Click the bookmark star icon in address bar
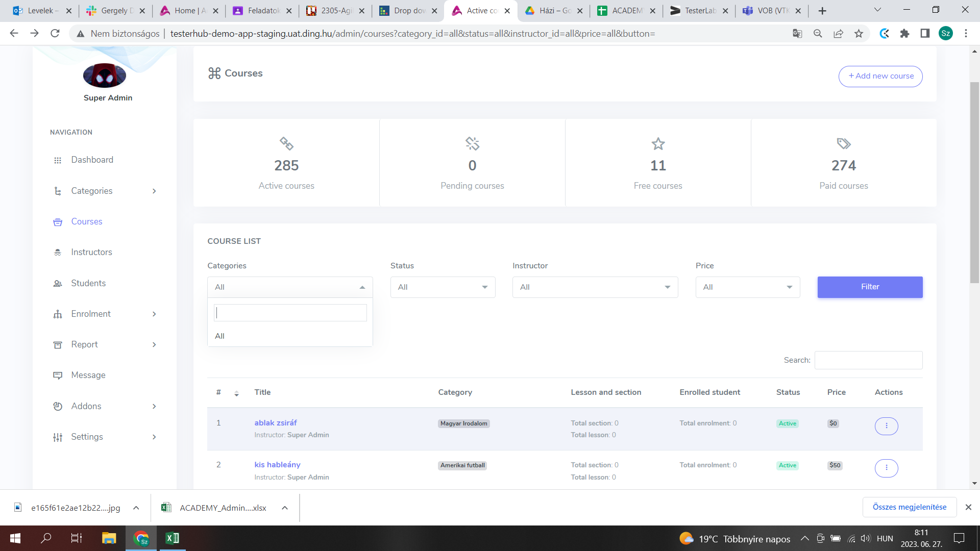The height and width of the screenshot is (551, 980). tap(859, 34)
